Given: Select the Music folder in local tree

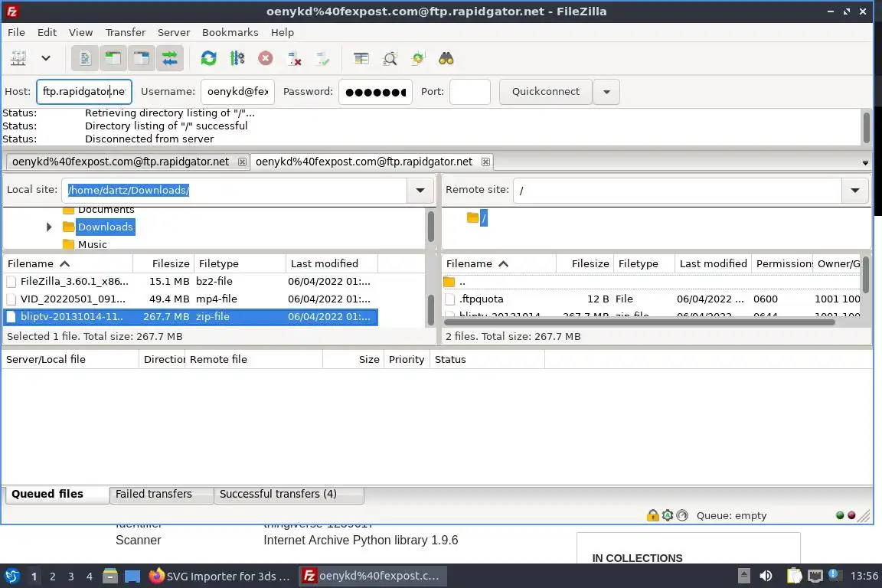Looking at the screenshot, I should [x=92, y=244].
